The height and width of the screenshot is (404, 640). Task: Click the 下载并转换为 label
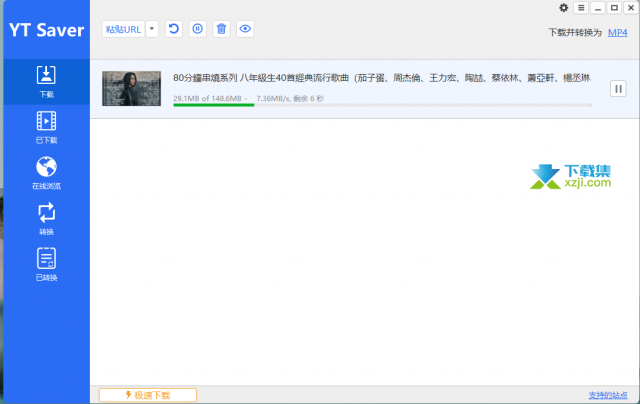[575, 33]
